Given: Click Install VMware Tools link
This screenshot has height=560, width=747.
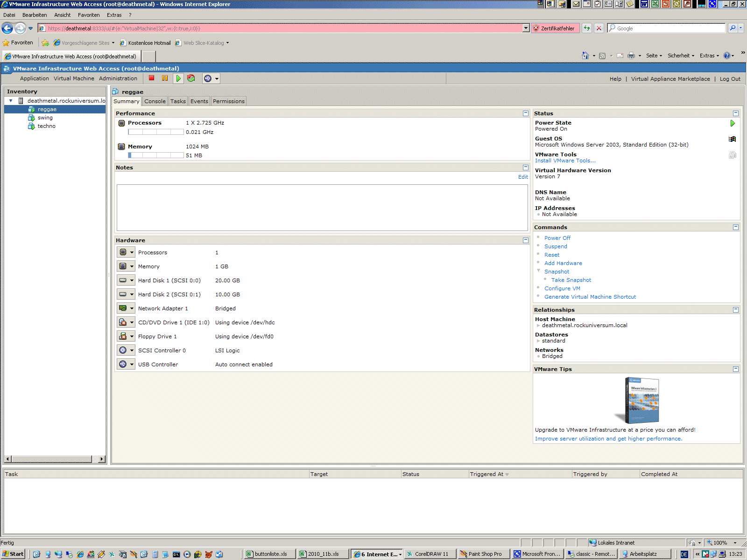Looking at the screenshot, I should point(565,161).
